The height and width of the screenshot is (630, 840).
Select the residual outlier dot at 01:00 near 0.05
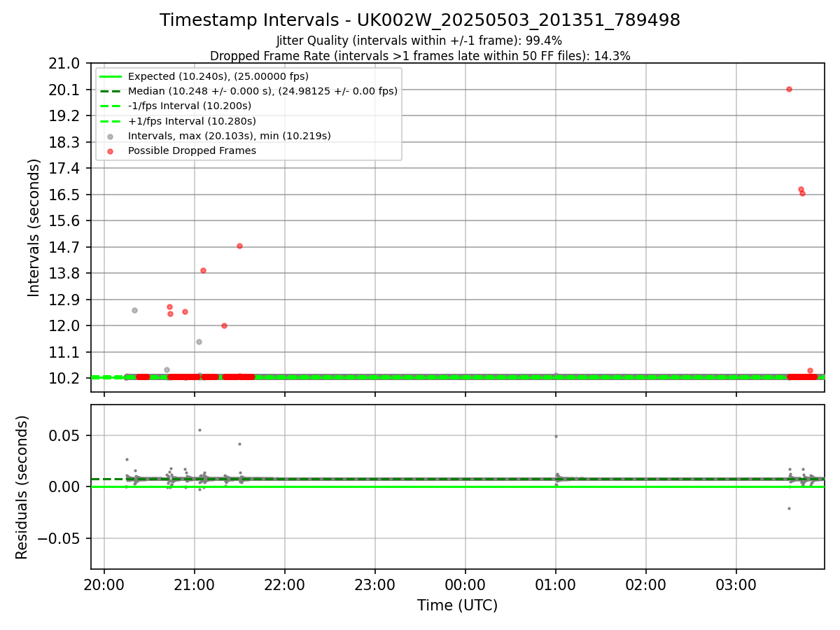(x=556, y=436)
